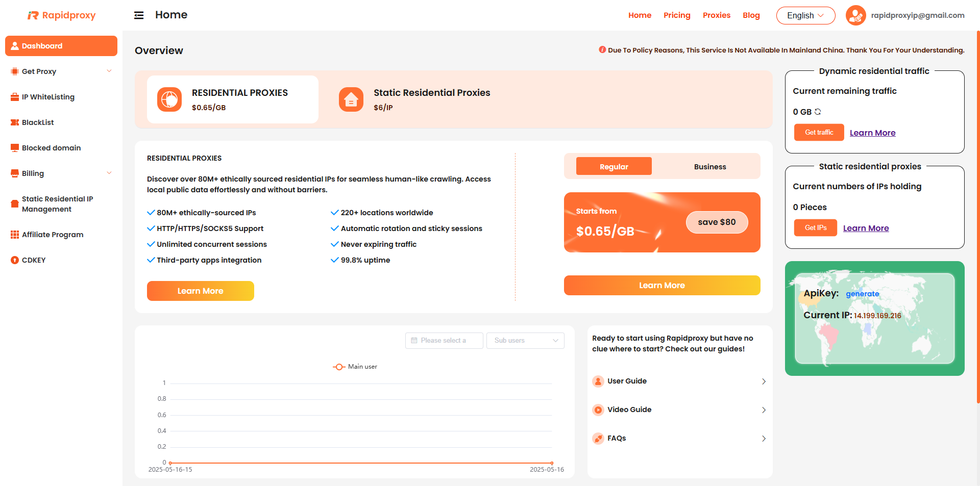Click the IP WhiteListing sidebar icon

(15, 97)
